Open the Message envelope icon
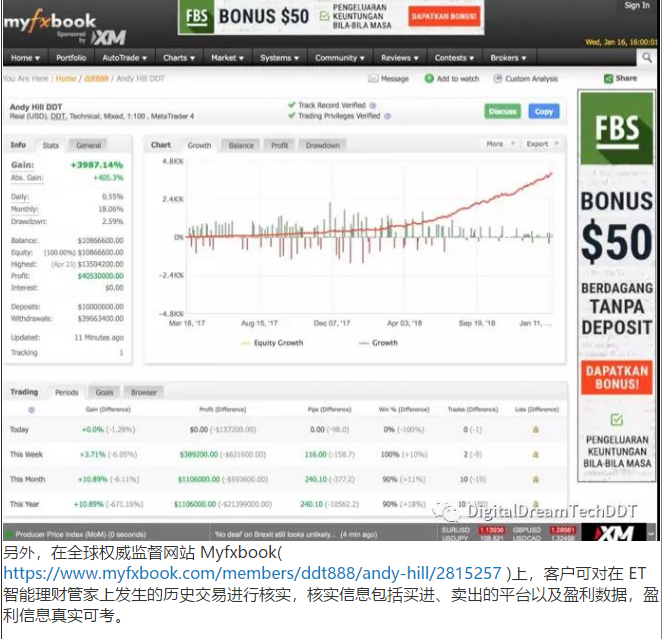The height and width of the screenshot is (639, 662). pyautogui.click(x=373, y=79)
